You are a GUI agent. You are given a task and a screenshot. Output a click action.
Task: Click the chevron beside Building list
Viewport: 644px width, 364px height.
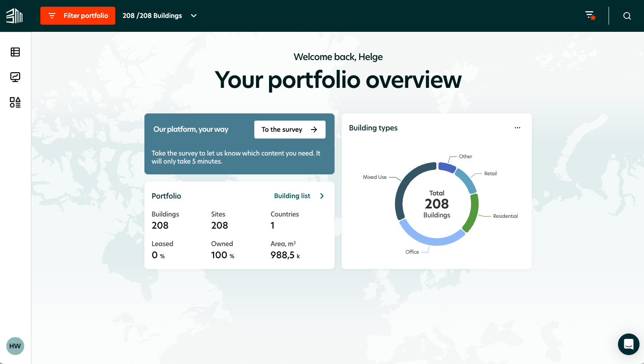(322, 196)
